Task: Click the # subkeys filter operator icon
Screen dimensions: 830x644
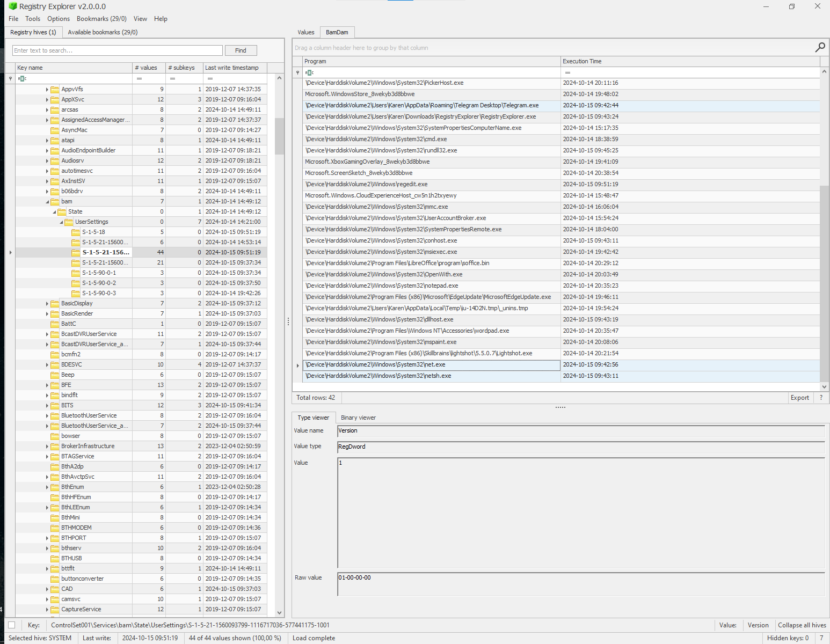Action: coord(172,78)
